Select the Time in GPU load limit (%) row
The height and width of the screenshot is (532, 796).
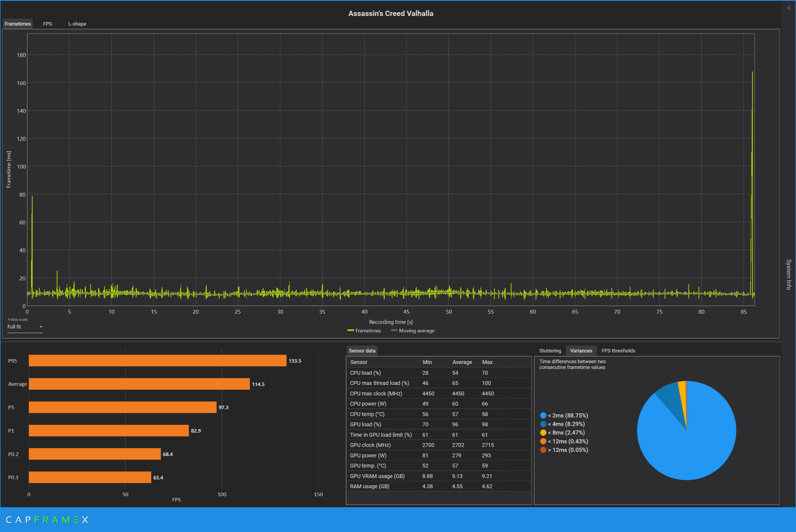click(439, 435)
